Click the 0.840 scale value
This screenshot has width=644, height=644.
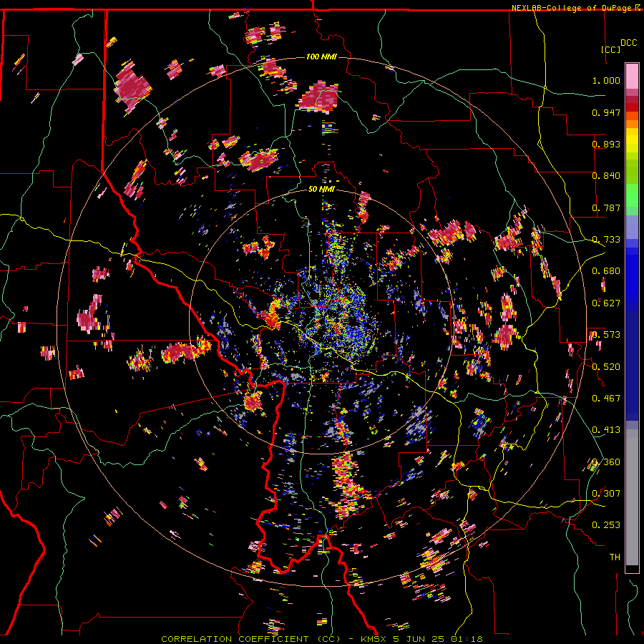(x=606, y=176)
